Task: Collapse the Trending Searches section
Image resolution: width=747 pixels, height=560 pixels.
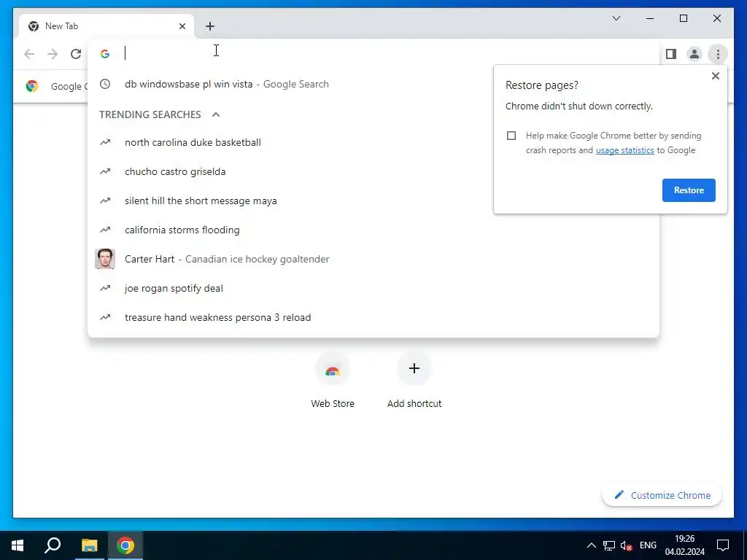Action: [216, 114]
